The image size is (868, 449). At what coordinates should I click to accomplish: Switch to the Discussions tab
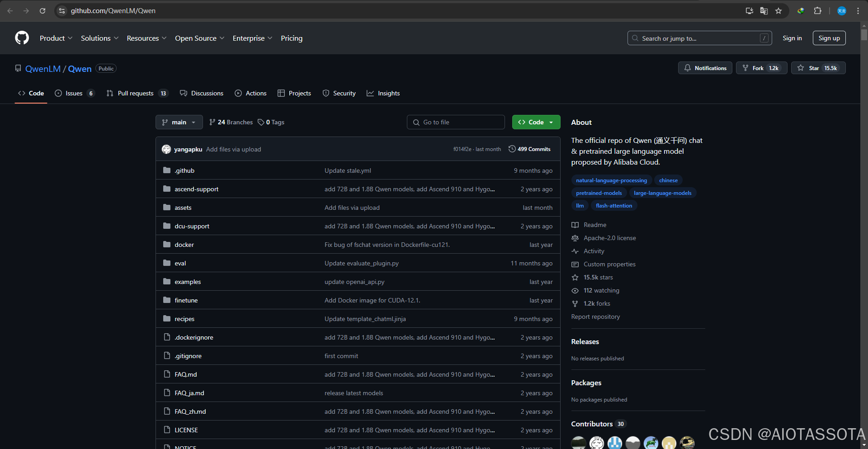pos(202,93)
